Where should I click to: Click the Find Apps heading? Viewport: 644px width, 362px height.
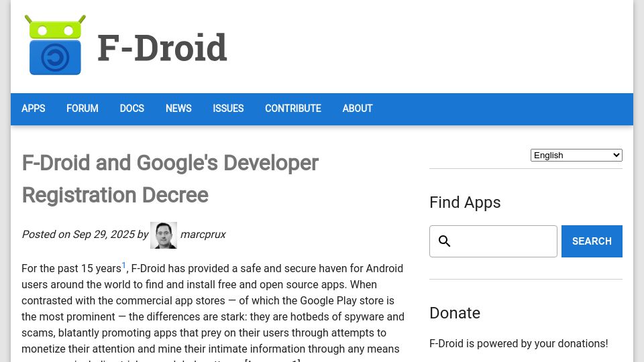tap(465, 202)
